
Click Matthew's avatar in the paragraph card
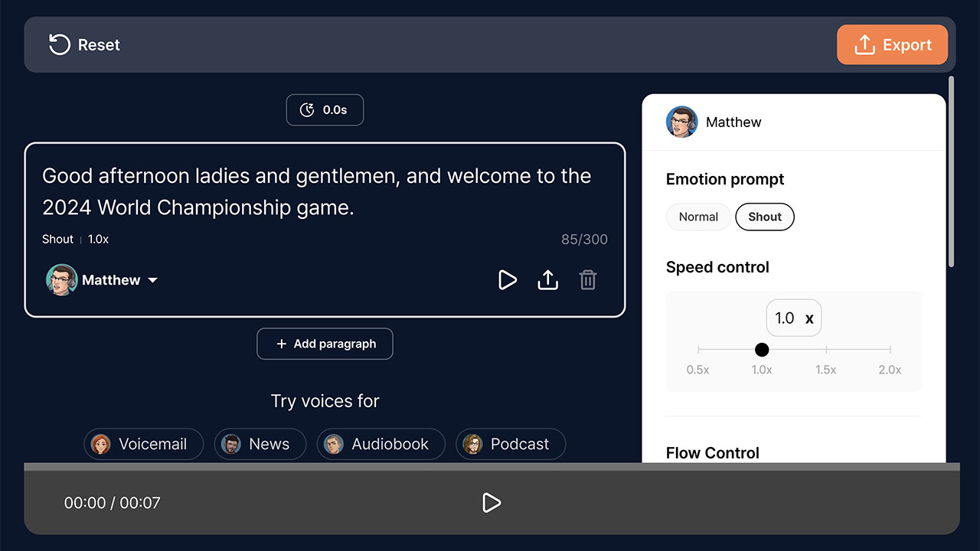coord(60,279)
